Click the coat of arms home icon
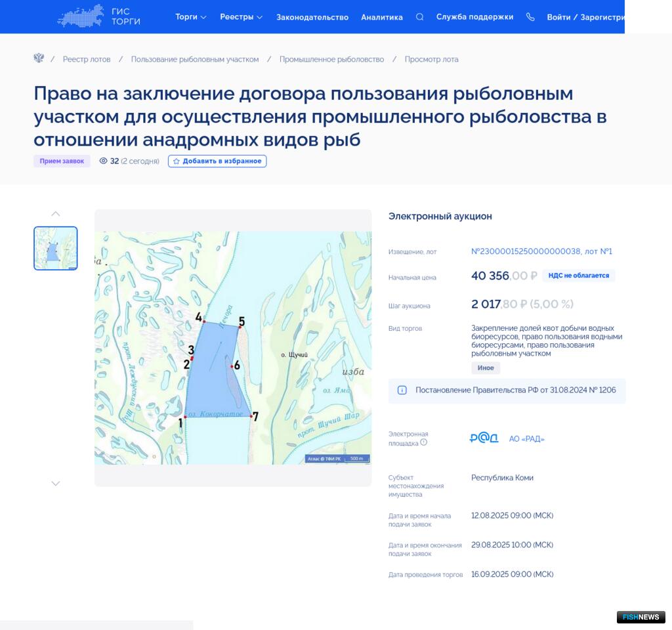This screenshot has width=672, height=630. [x=39, y=58]
